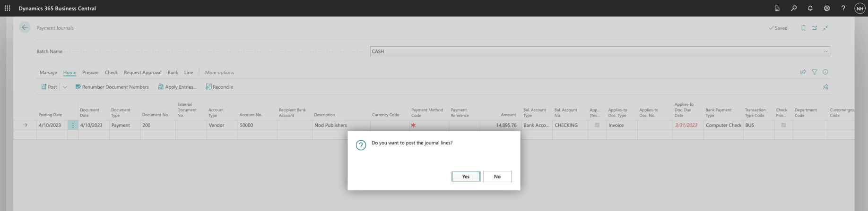Click the Amount column header
868x211 pixels.
click(x=509, y=115)
